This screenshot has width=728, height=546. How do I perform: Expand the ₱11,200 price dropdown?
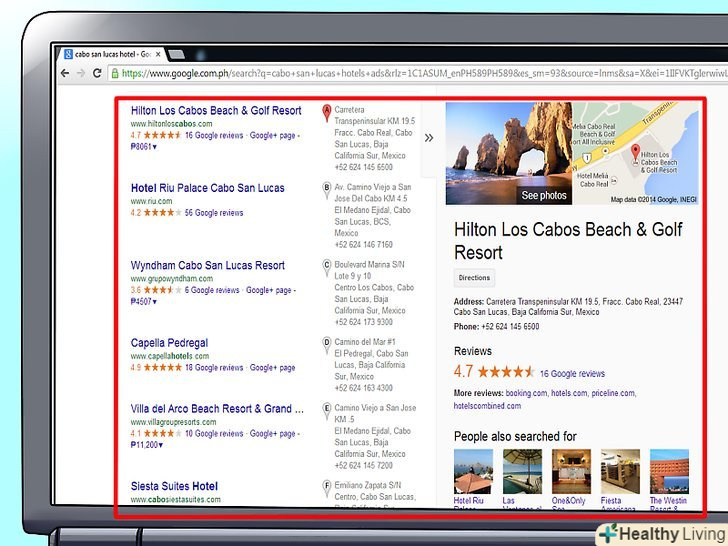point(149,445)
